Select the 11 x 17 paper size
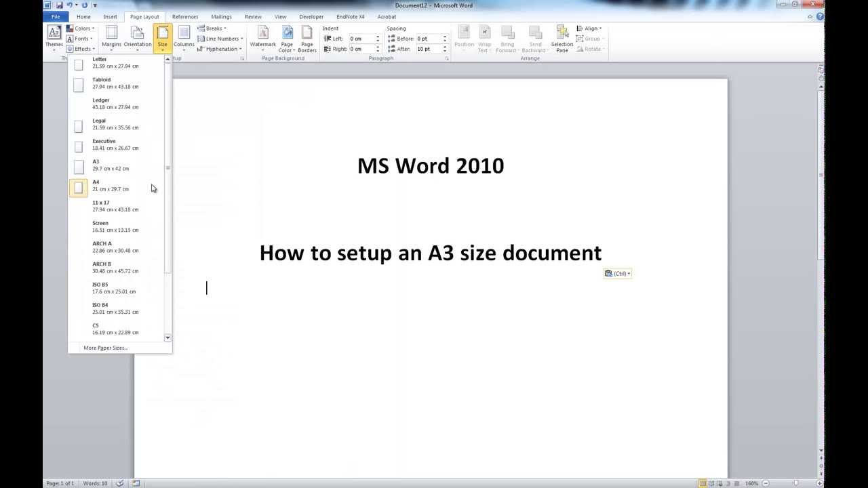The image size is (868, 488). click(x=117, y=206)
